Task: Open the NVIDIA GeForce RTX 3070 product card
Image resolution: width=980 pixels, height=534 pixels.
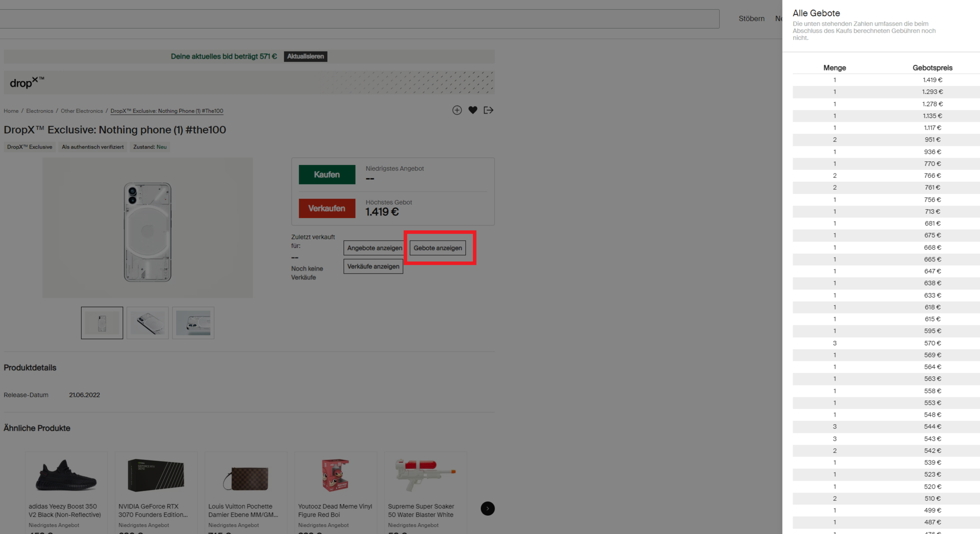Action: (x=156, y=493)
